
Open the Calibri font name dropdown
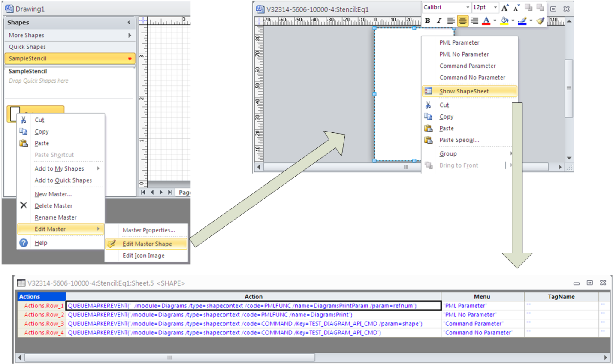pyautogui.click(x=468, y=7)
